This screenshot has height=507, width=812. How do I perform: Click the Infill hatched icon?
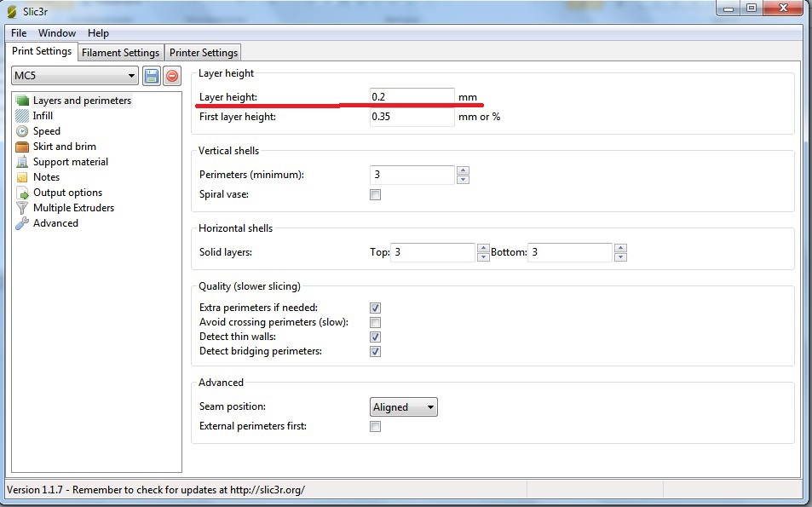pos(22,116)
